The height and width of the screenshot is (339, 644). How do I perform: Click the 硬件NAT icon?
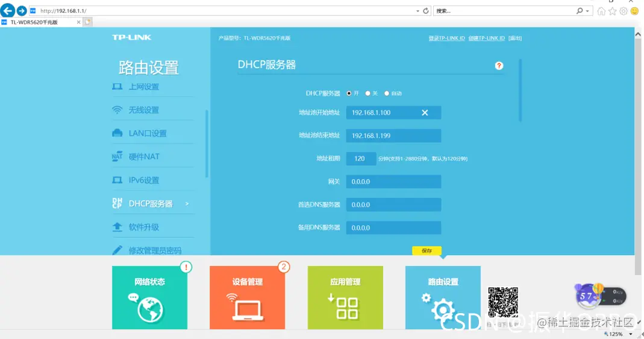(x=117, y=157)
